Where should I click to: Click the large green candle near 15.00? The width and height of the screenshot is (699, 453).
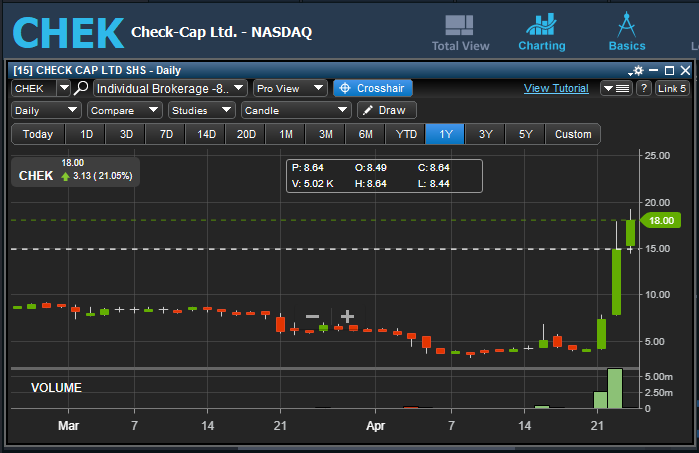[x=616, y=282]
